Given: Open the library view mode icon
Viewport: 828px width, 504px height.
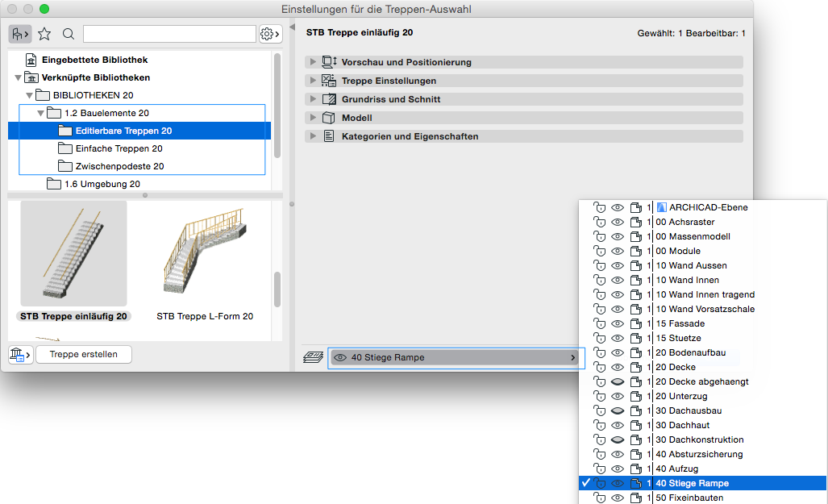Looking at the screenshot, I should click(20, 34).
